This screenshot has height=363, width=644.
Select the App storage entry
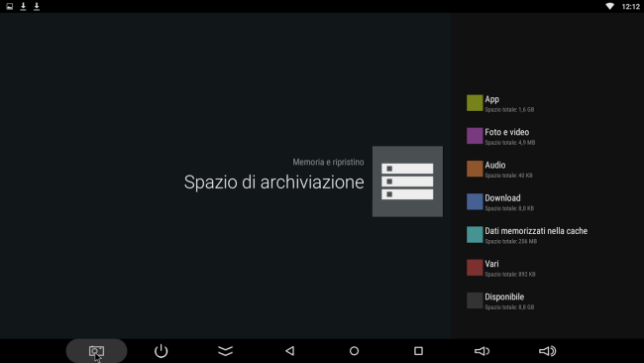point(547,103)
